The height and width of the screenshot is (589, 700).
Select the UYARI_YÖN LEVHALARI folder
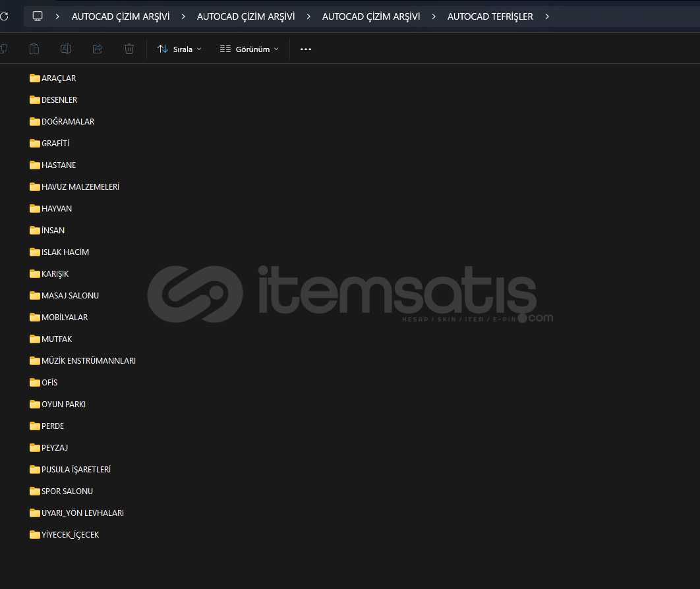click(82, 513)
